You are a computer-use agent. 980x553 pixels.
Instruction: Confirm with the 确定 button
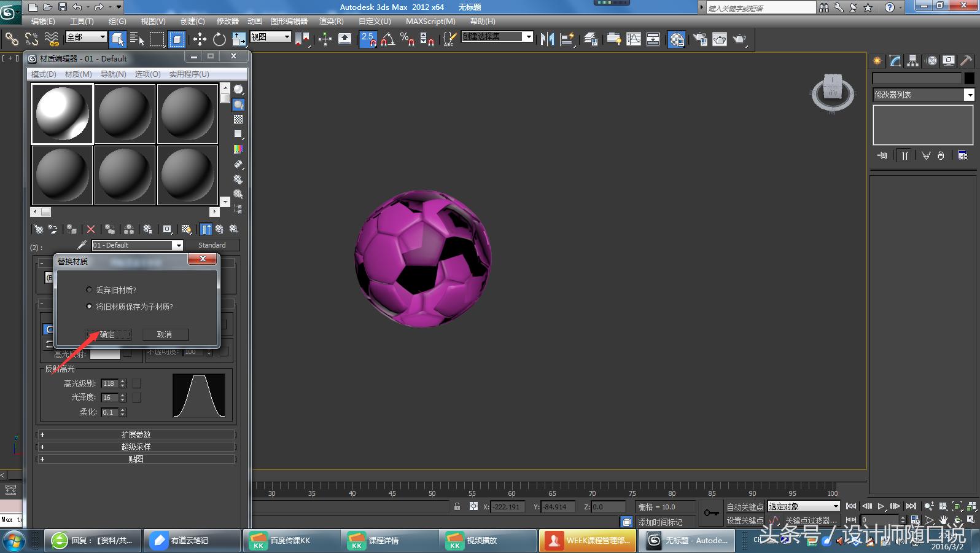pyautogui.click(x=107, y=335)
